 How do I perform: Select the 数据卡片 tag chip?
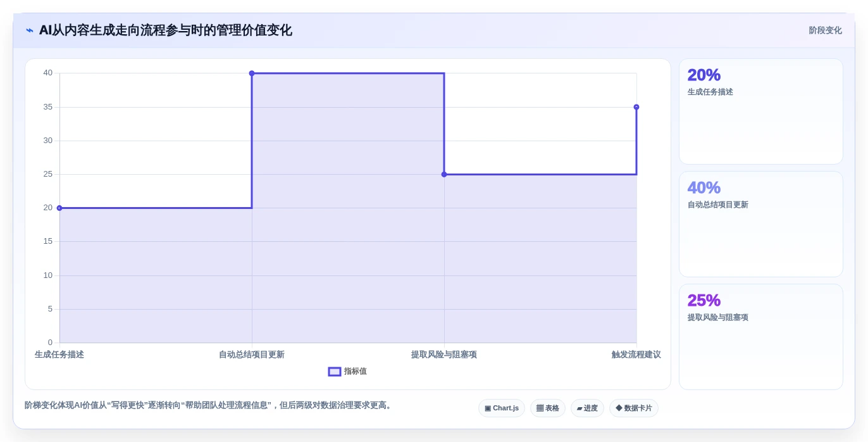tap(634, 408)
